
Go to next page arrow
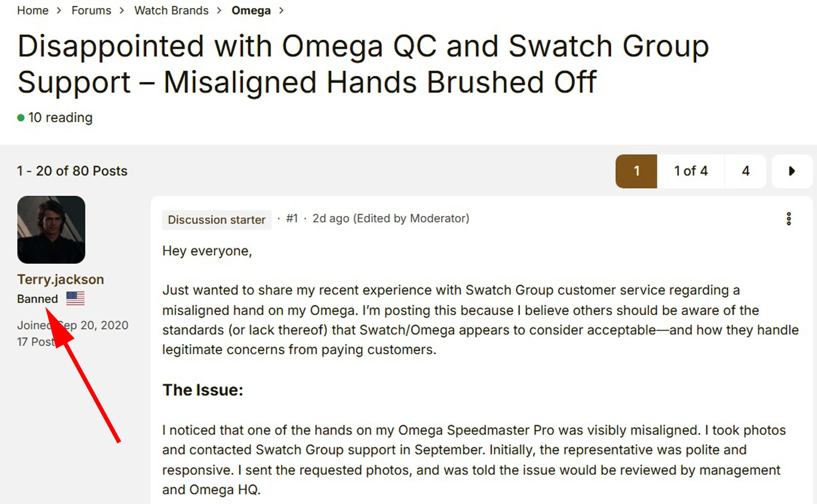pyautogui.click(x=792, y=171)
